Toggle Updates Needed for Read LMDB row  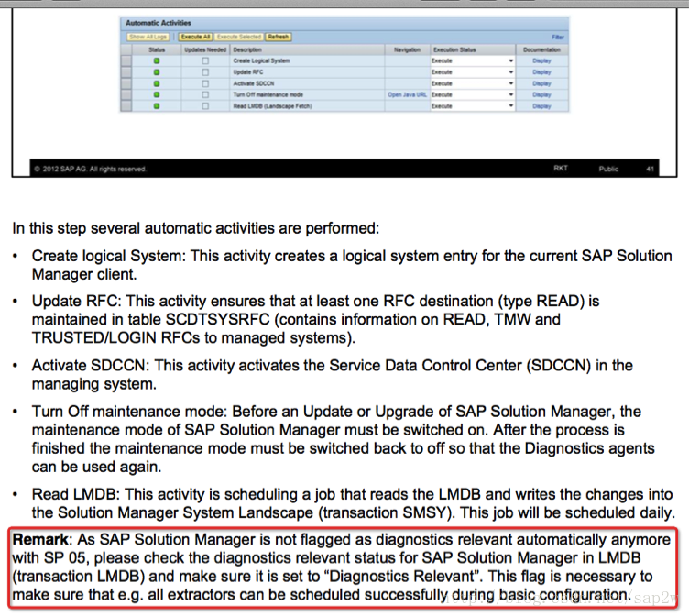point(205,106)
